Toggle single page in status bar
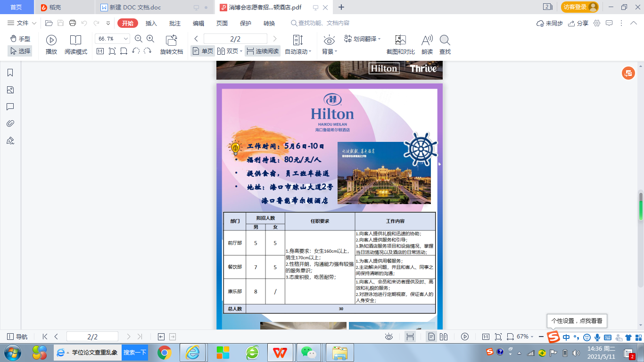Image resolution: width=644 pixels, height=362 pixels. tap(431, 337)
